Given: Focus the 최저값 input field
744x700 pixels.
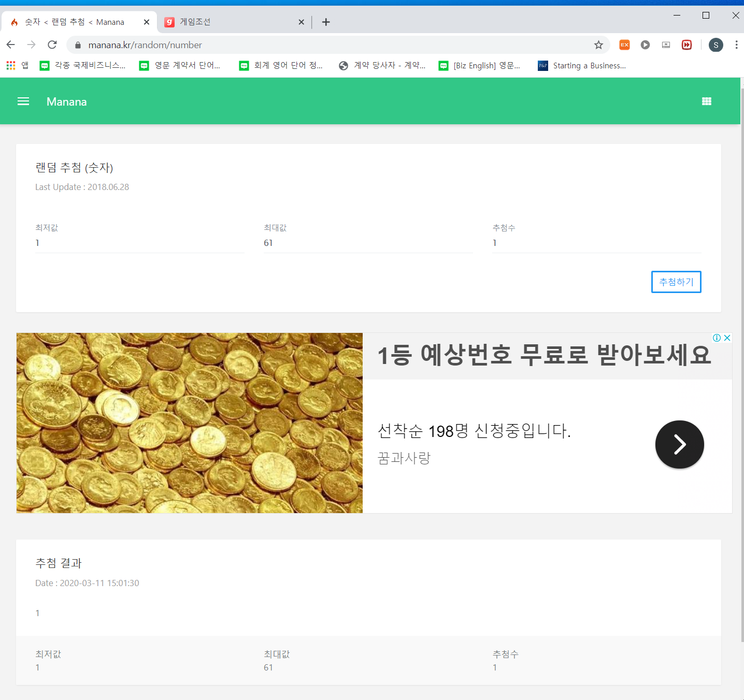Looking at the screenshot, I should click(140, 243).
